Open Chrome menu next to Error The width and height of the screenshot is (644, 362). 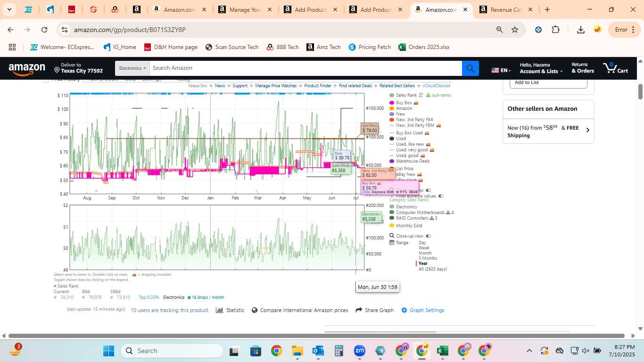point(633,30)
